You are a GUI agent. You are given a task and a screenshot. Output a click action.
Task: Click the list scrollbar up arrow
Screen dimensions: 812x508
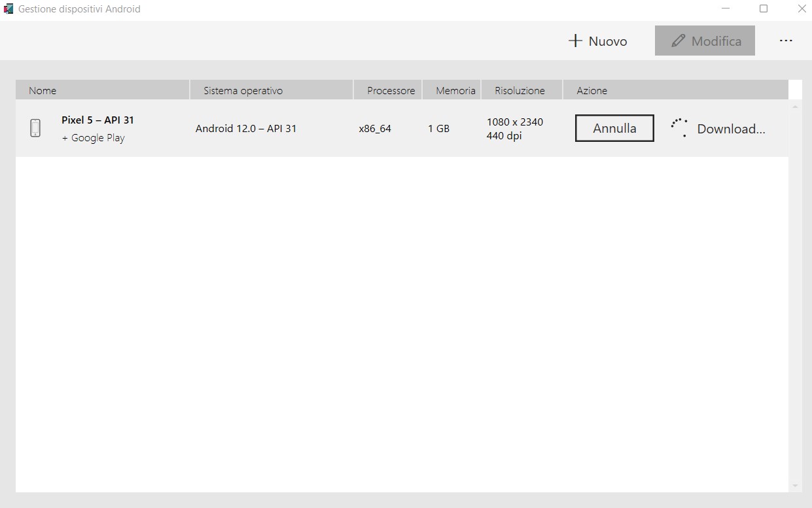pos(795,106)
